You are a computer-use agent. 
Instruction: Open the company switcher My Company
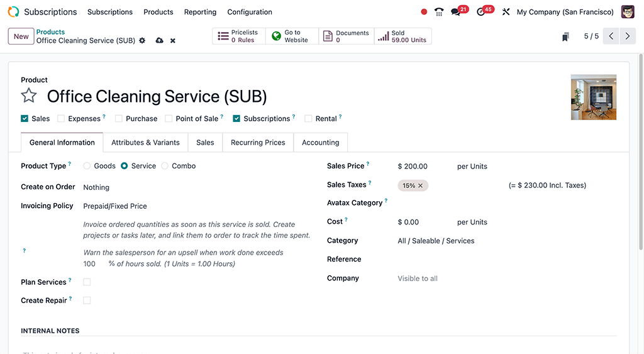[x=565, y=12]
